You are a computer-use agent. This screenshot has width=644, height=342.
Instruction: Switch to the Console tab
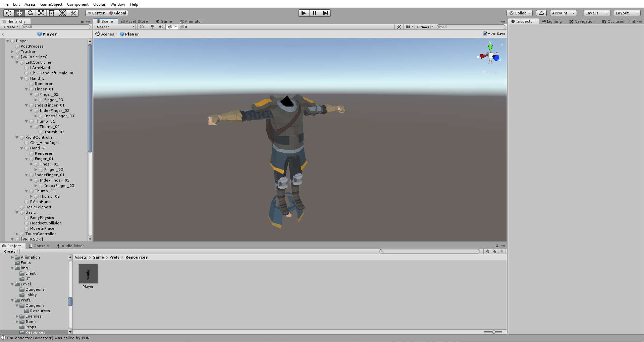[39, 246]
